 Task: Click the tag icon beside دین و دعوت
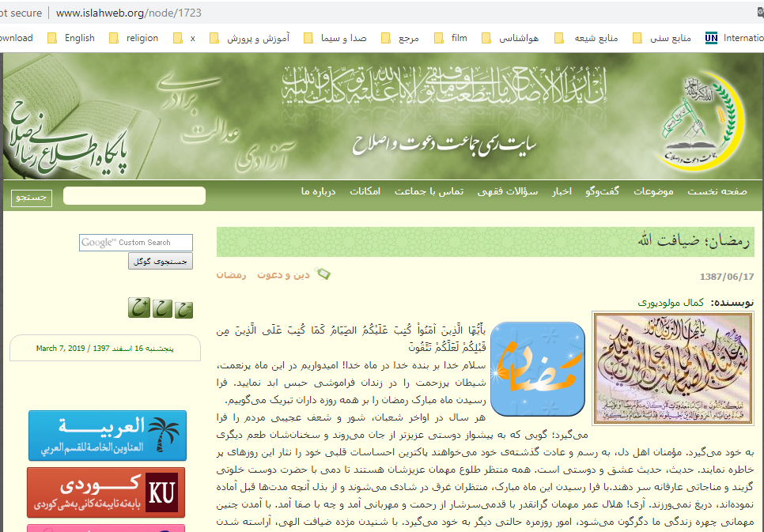(x=323, y=274)
